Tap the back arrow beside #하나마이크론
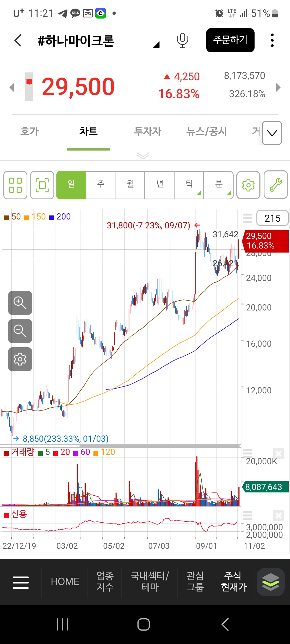Screen dimensions: 290x644 click(18, 41)
